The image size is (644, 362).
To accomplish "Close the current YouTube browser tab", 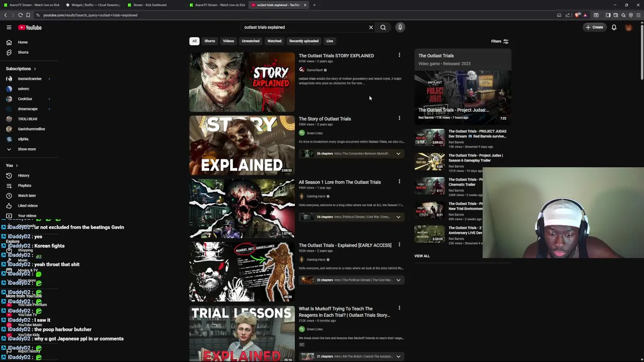I will tap(305, 5).
